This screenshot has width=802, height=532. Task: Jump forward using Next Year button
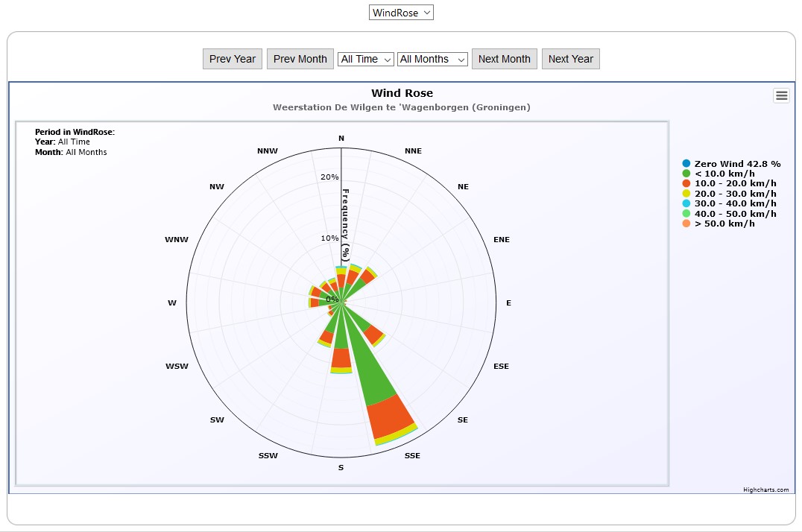point(571,59)
